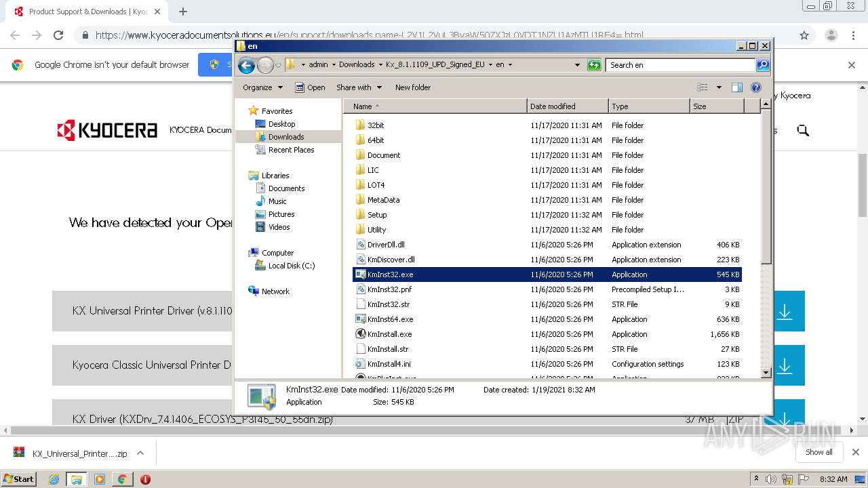Click the Search en field
This screenshot has width=868, height=488.
pyautogui.click(x=680, y=65)
